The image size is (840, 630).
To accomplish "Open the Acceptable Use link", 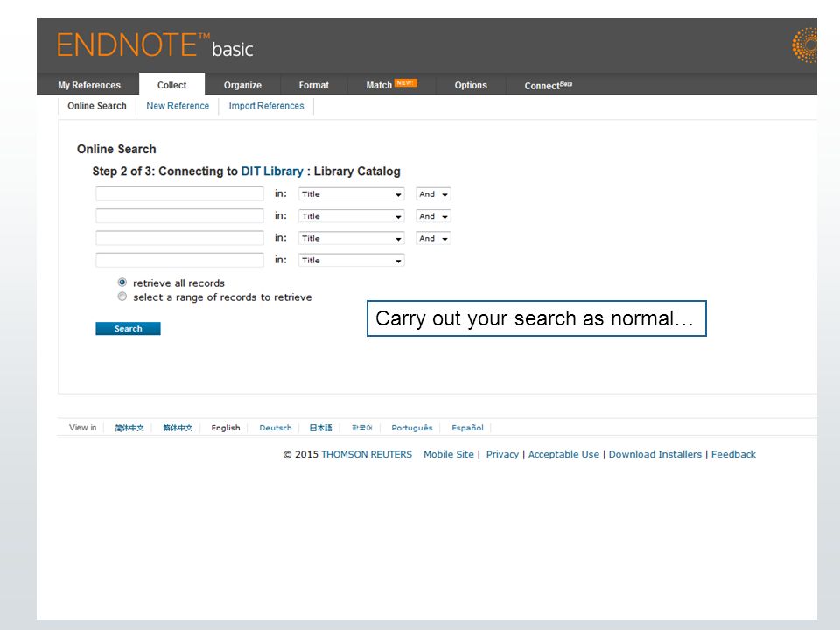I will (563, 455).
